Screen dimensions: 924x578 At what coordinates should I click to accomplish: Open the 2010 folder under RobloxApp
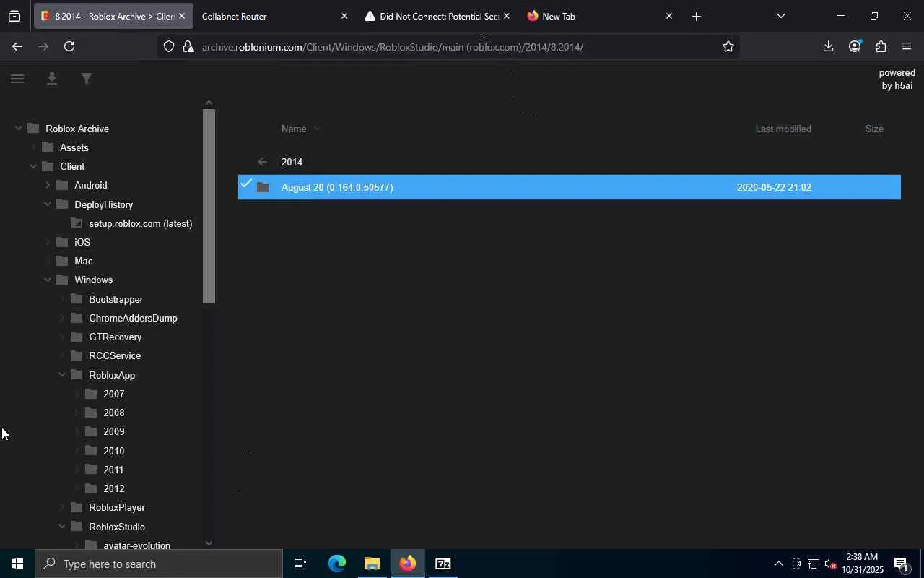click(x=113, y=451)
